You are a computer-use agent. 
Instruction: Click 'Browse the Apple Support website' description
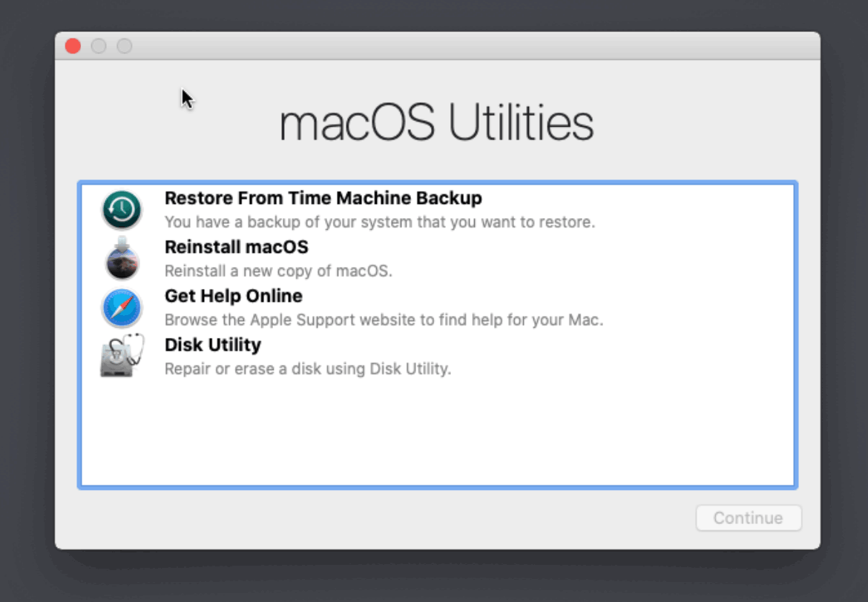pyautogui.click(x=384, y=320)
